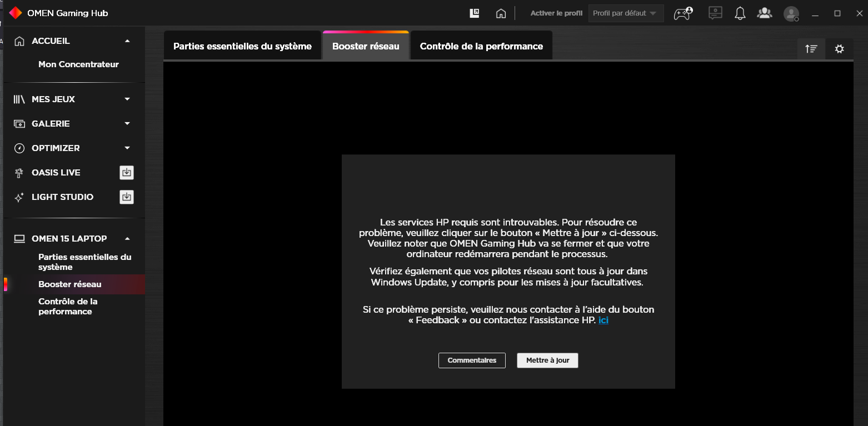The height and width of the screenshot is (426, 868).
Task: Click the OMEN diamond logo icon
Action: pyautogui.click(x=16, y=13)
